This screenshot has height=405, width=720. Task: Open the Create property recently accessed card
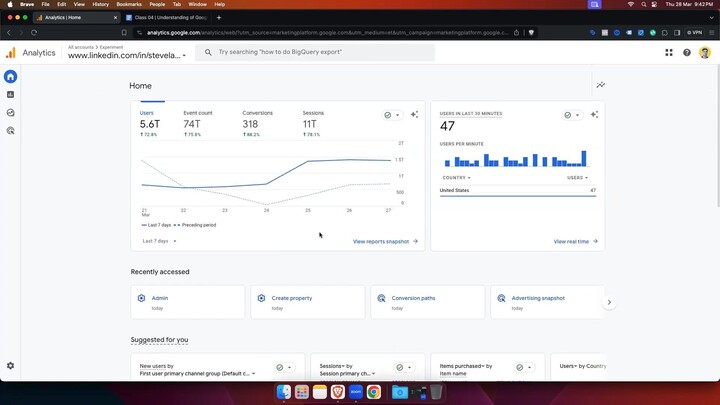308,302
